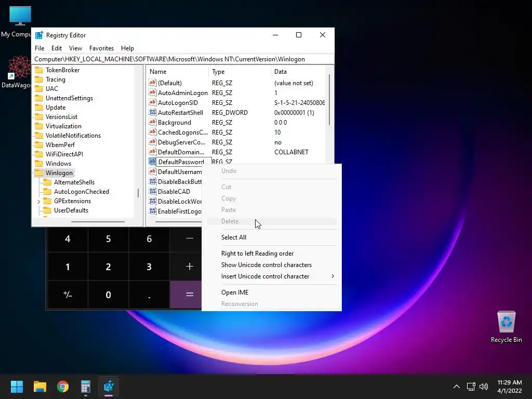Open the Recycle Bin on the desktop
The width and height of the screenshot is (532, 399).
point(506,326)
